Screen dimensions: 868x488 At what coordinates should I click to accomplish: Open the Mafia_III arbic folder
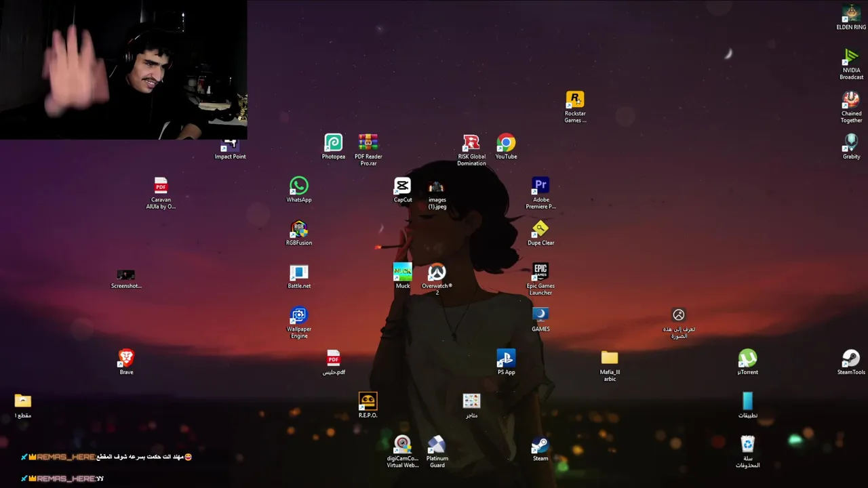[x=610, y=365]
